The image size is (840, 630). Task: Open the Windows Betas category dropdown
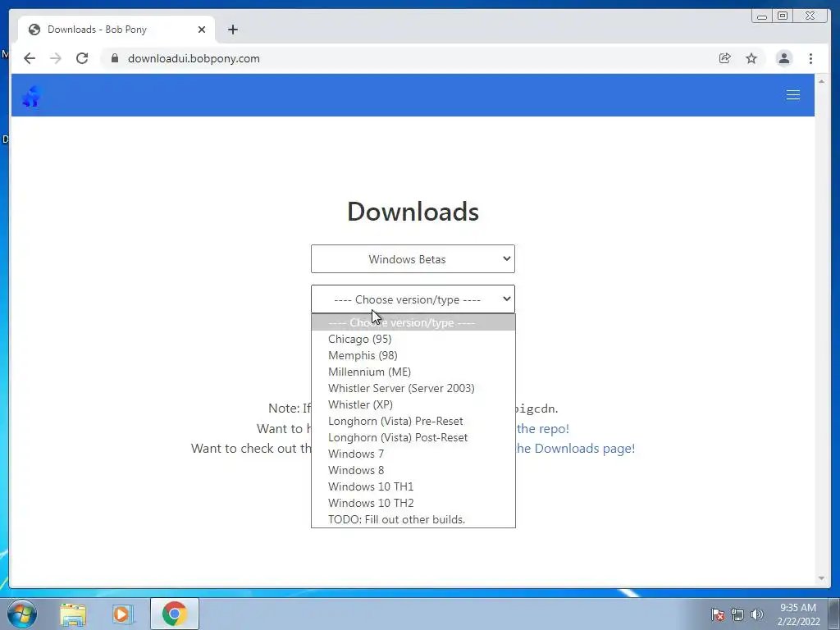tap(413, 258)
